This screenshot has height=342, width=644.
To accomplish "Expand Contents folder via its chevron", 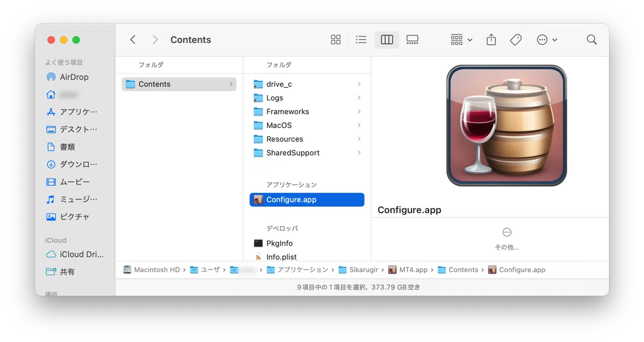I will (x=231, y=84).
